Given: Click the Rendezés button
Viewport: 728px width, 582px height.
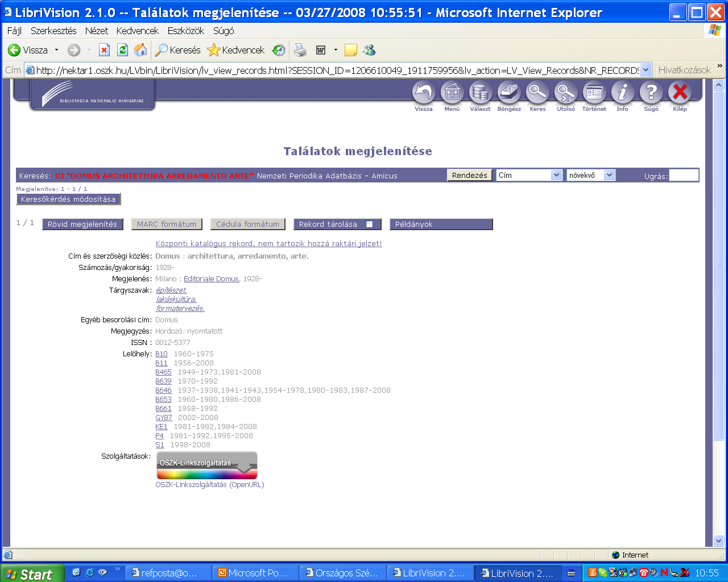Looking at the screenshot, I should (x=470, y=175).
